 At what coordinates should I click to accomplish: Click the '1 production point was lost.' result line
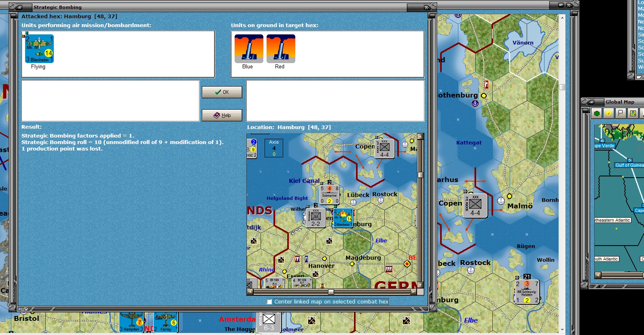point(62,149)
